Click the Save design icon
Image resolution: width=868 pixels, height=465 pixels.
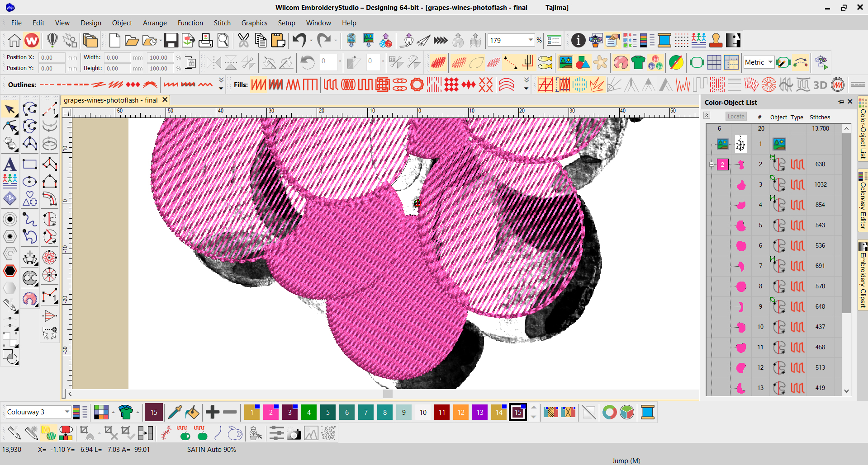[x=171, y=41]
